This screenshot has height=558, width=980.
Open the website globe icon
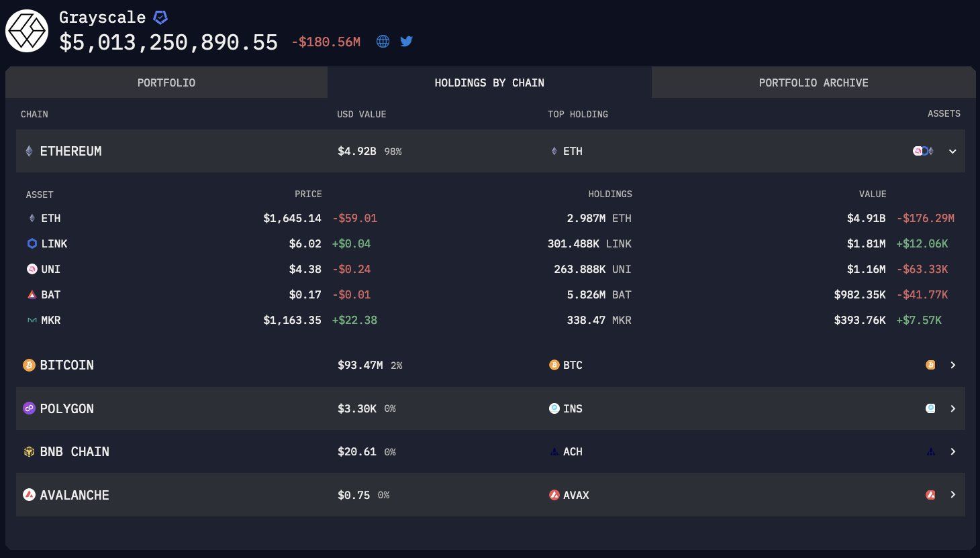click(x=383, y=42)
